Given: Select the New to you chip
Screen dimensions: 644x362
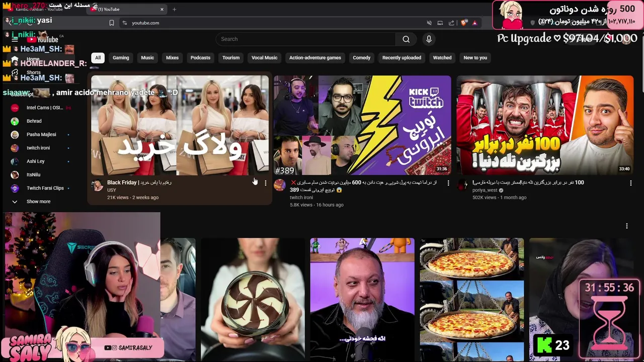Looking at the screenshot, I should (x=475, y=58).
